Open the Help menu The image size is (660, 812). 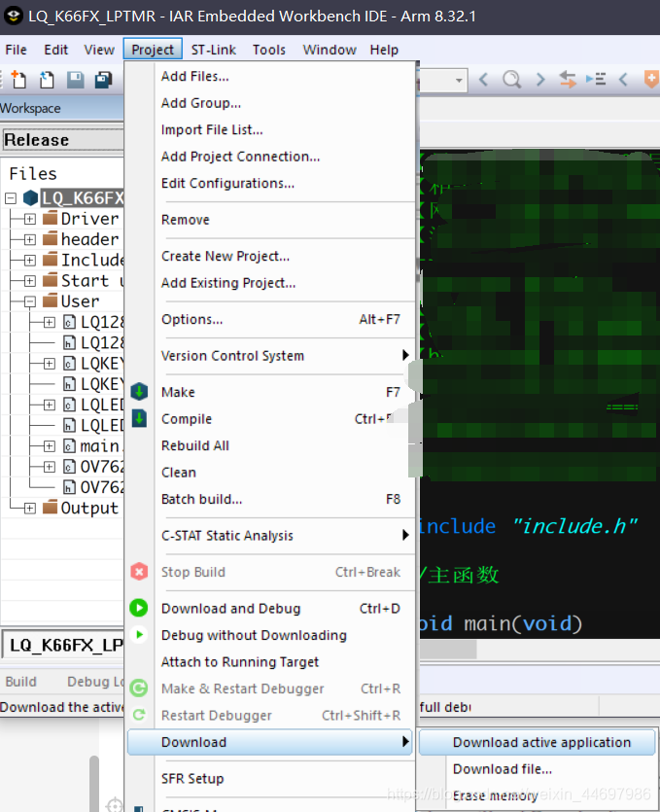pos(384,50)
